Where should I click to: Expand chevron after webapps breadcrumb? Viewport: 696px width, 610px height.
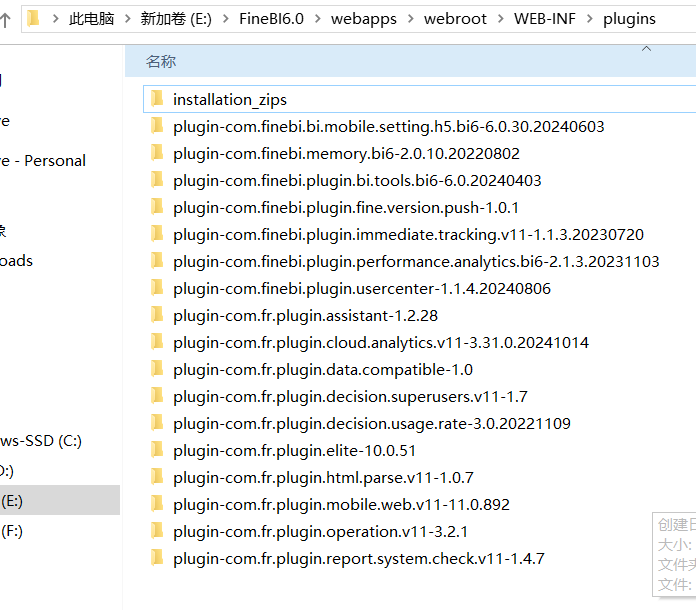(x=411, y=19)
